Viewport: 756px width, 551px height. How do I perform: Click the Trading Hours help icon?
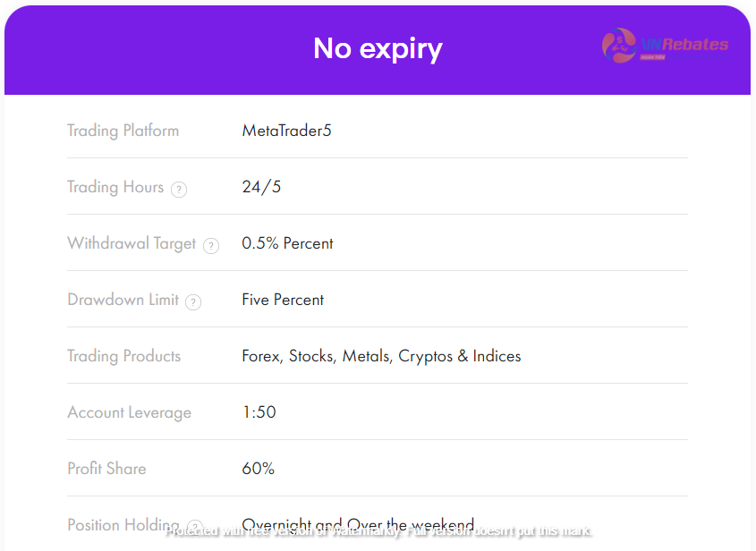[x=179, y=190]
